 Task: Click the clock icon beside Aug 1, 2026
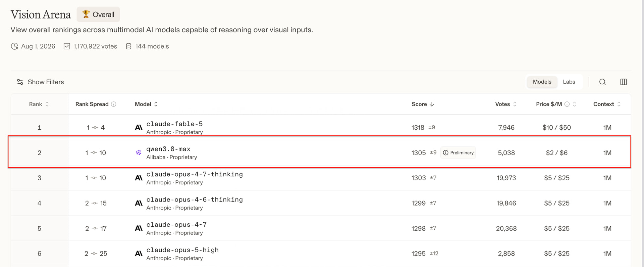(x=14, y=46)
